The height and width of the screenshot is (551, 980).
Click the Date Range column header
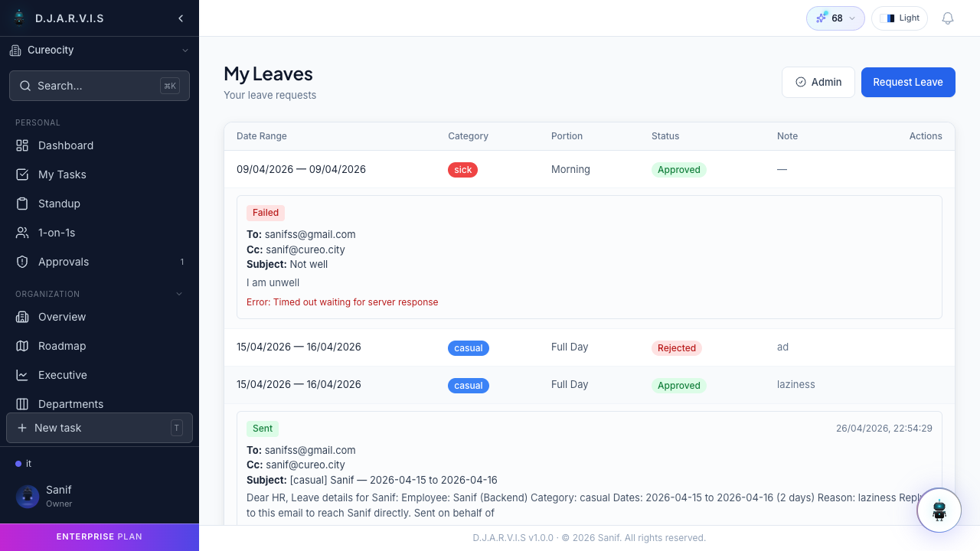click(262, 136)
